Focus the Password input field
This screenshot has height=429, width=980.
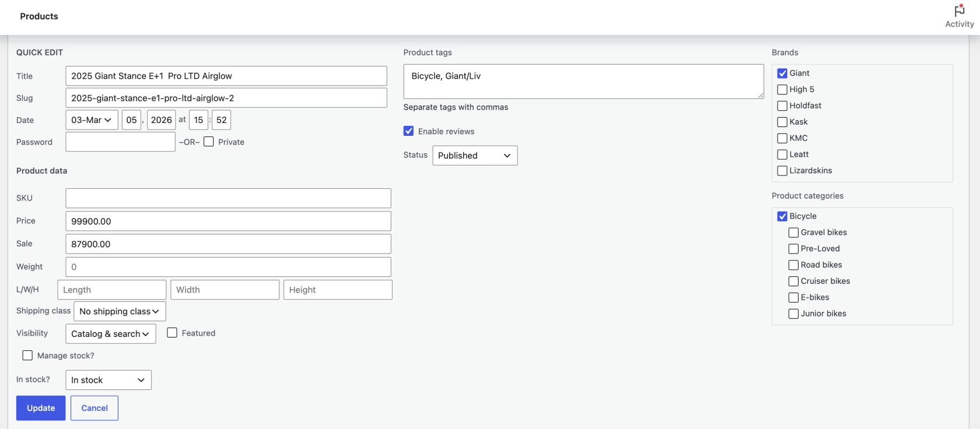[120, 142]
